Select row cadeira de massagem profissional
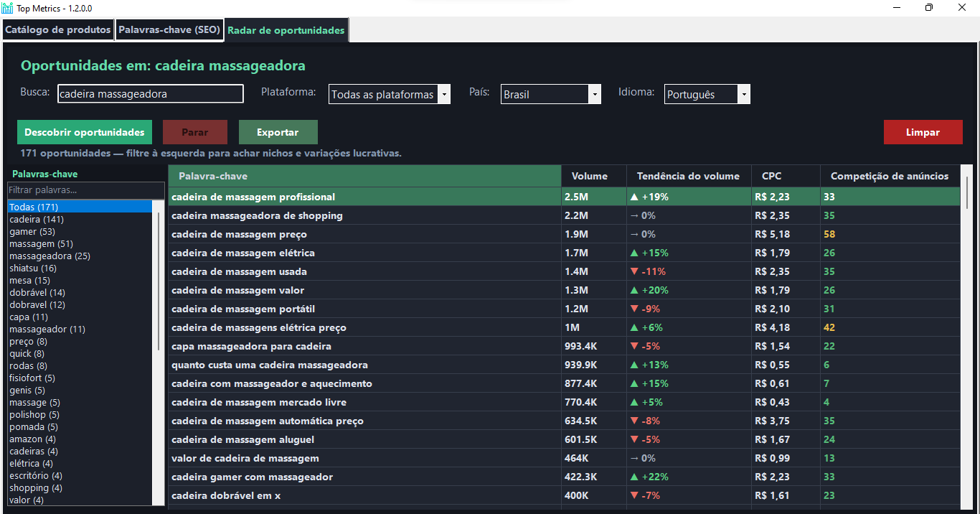 [x=564, y=197]
